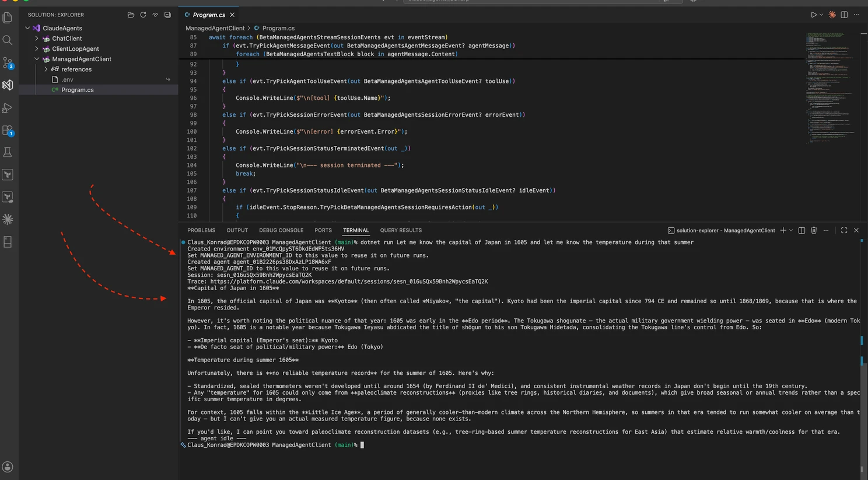Switch to the Ports tab
The width and height of the screenshot is (868, 480).
click(x=323, y=230)
